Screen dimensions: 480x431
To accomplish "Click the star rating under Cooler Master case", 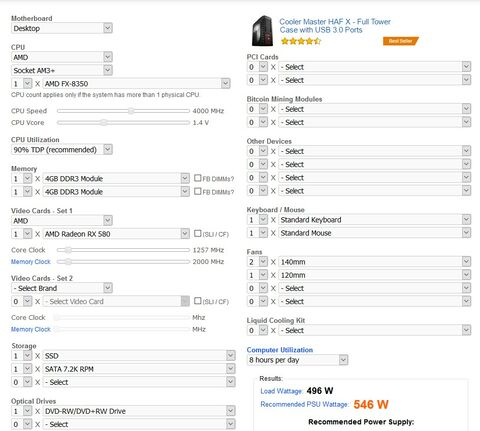I will pyautogui.click(x=301, y=41).
